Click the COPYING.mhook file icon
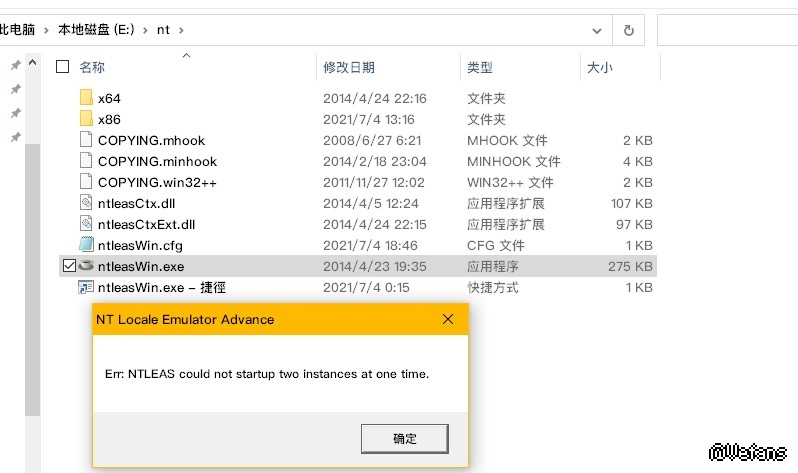Viewport: 798px width, 473px height. click(86, 140)
